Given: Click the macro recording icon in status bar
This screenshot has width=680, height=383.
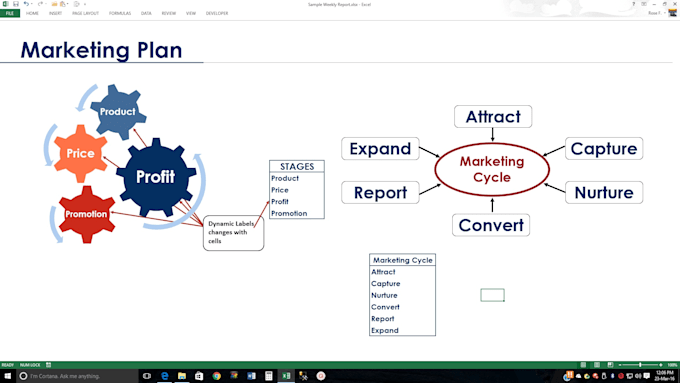Looking at the screenshot, I should [48, 365].
